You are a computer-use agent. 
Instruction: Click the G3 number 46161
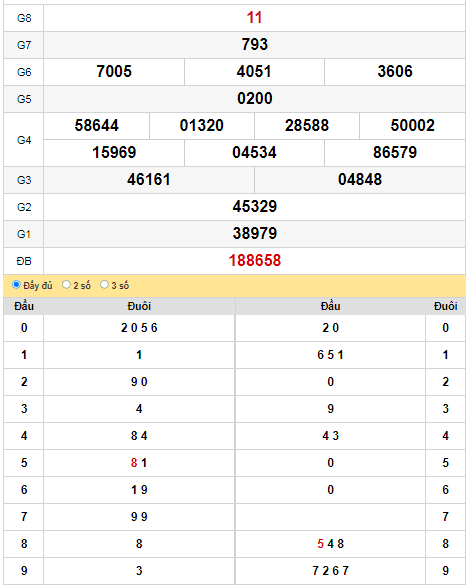[149, 179]
